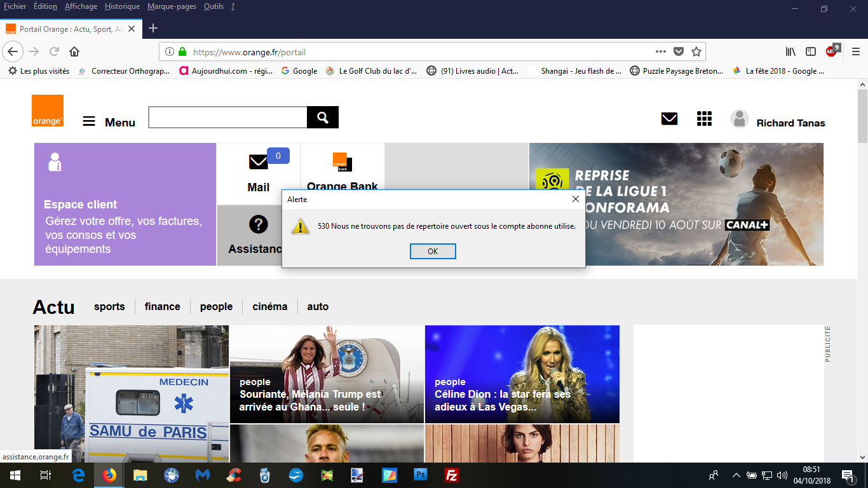Click inside the Orange search field
This screenshot has width=868, height=488.
(x=227, y=117)
